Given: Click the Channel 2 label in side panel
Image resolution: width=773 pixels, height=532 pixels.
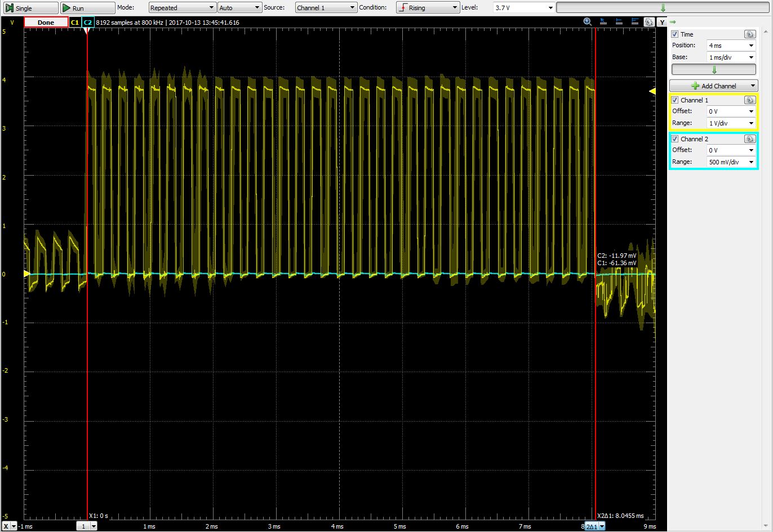Looking at the screenshot, I should point(694,139).
